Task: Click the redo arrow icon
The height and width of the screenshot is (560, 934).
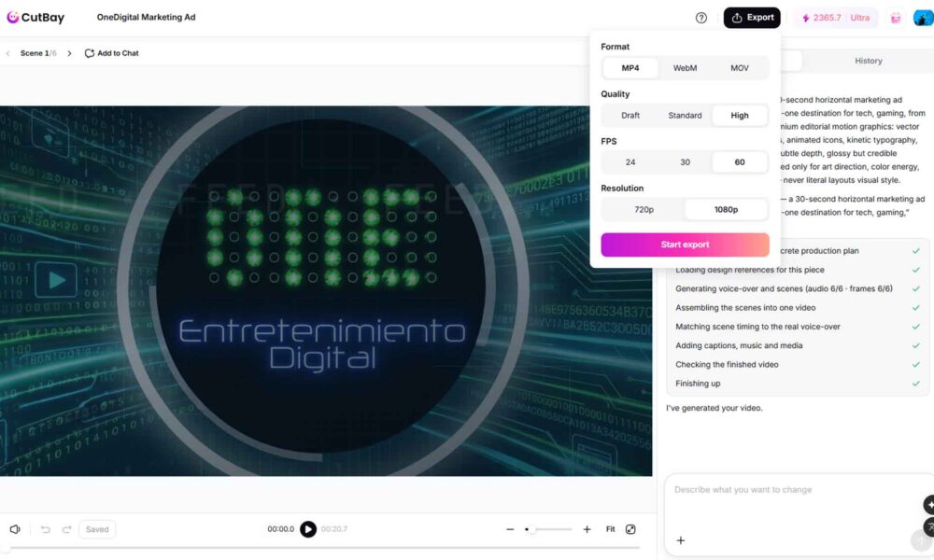Action: (x=66, y=529)
